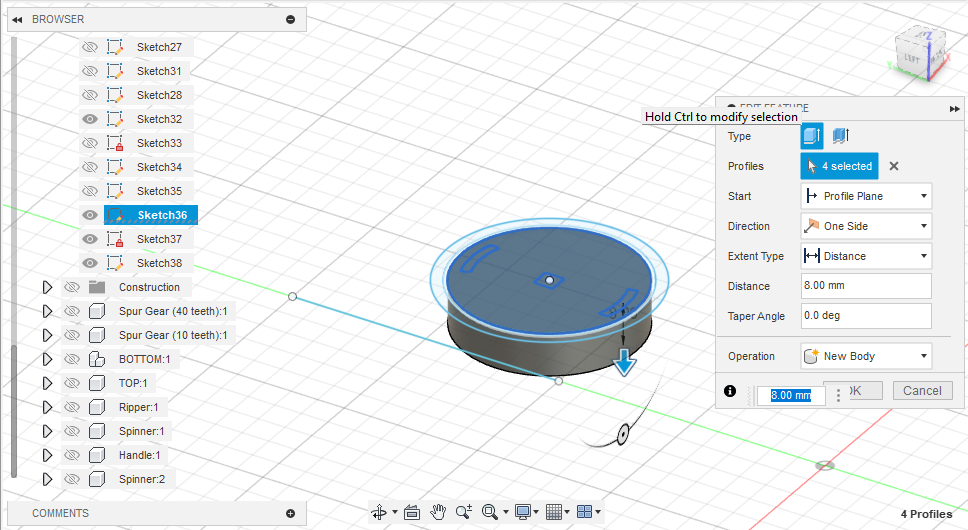
Task: Click the floating 8.00 mm distance input
Action: (x=791, y=395)
